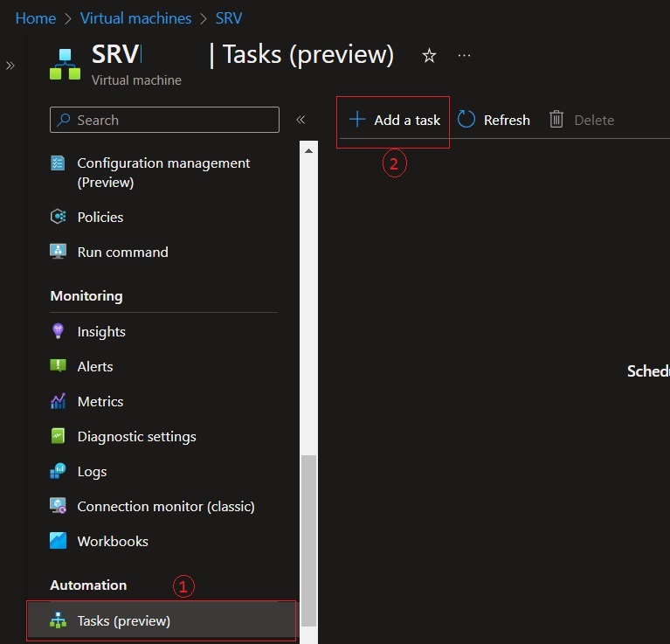
Task: Open Configuration management (Preview) menu item
Action: [163, 172]
